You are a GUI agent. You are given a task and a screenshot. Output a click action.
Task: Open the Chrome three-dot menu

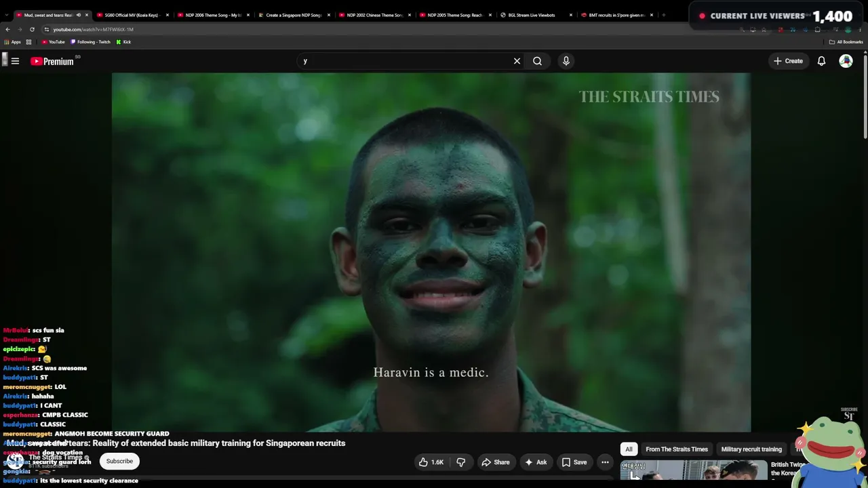click(861, 29)
